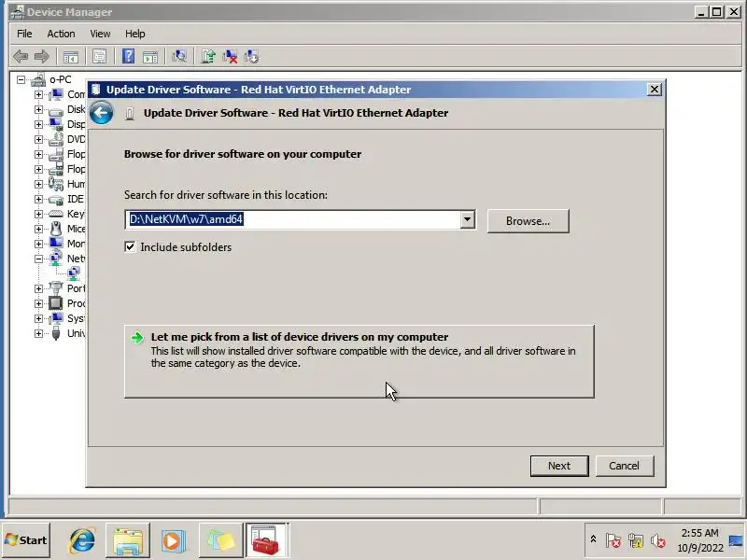This screenshot has width=747, height=560.
Task: Show hidden tray icons arrow
Action: pos(593,539)
